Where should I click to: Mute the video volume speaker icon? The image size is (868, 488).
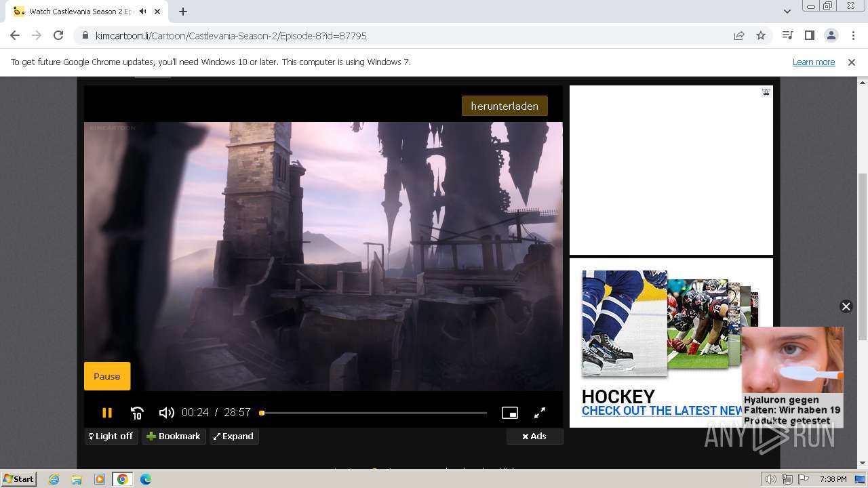point(166,412)
